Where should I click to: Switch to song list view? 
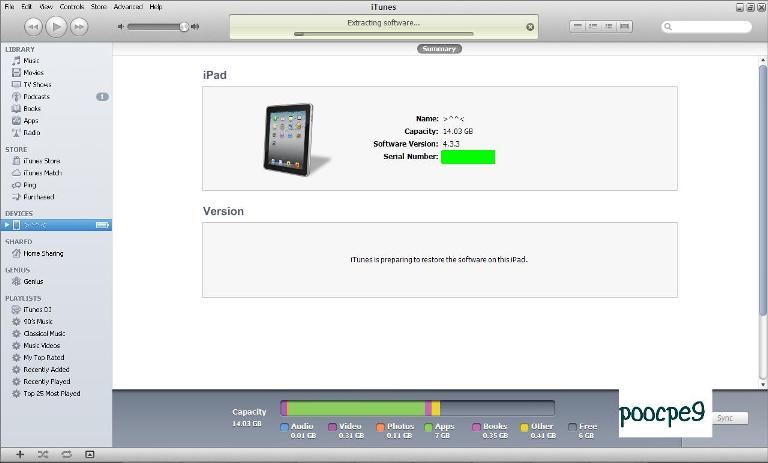[577, 26]
